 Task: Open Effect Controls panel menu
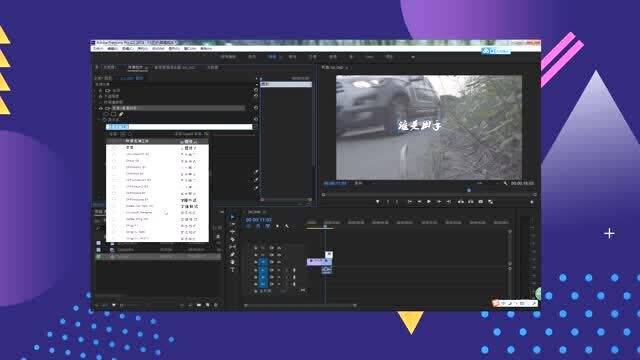click(147, 68)
